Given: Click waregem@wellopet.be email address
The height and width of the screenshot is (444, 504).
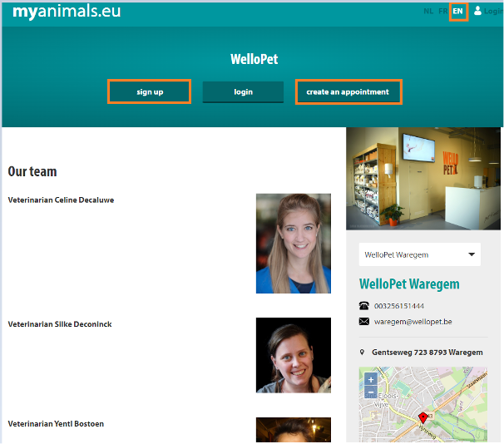Looking at the screenshot, I should pos(413,322).
